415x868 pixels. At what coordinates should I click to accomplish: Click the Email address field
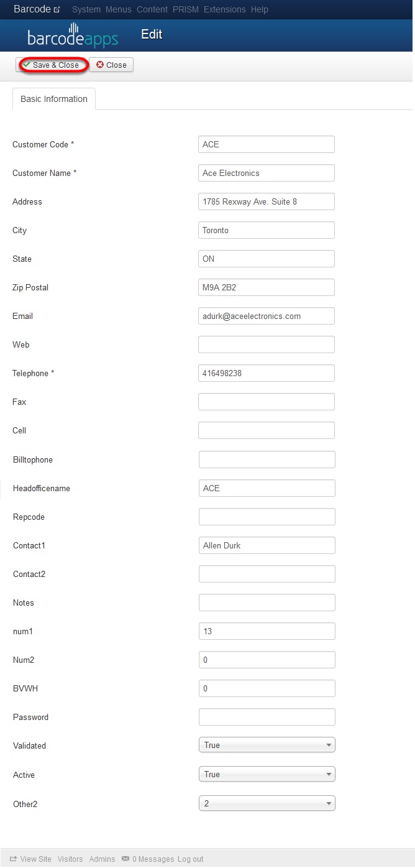coord(267,316)
